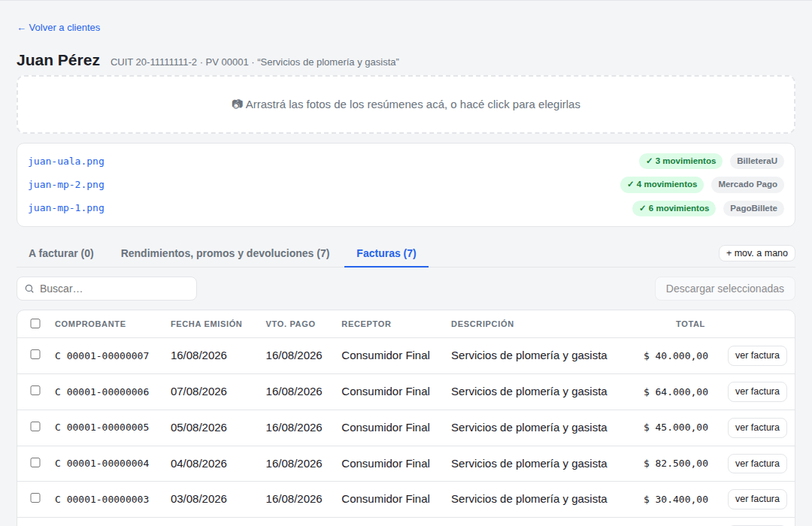Click the 3 movimientos badge
812x526 pixels.
pos(680,161)
